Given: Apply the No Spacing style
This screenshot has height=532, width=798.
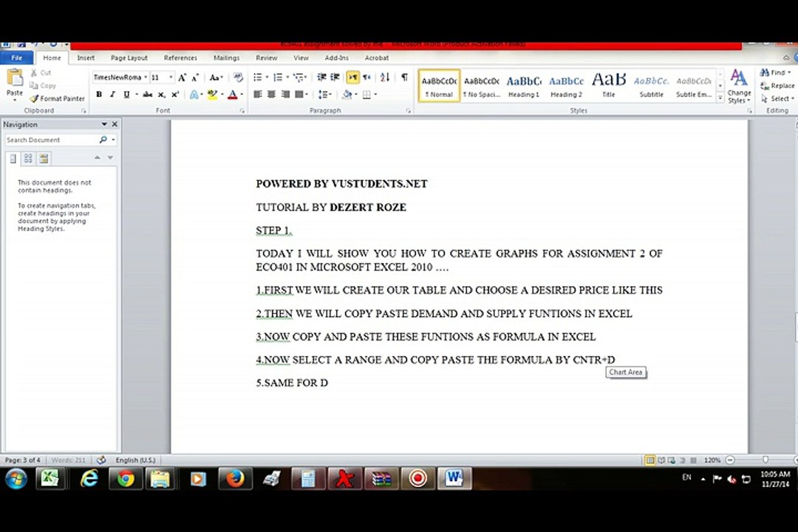Looking at the screenshot, I should (x=482, y=86).
